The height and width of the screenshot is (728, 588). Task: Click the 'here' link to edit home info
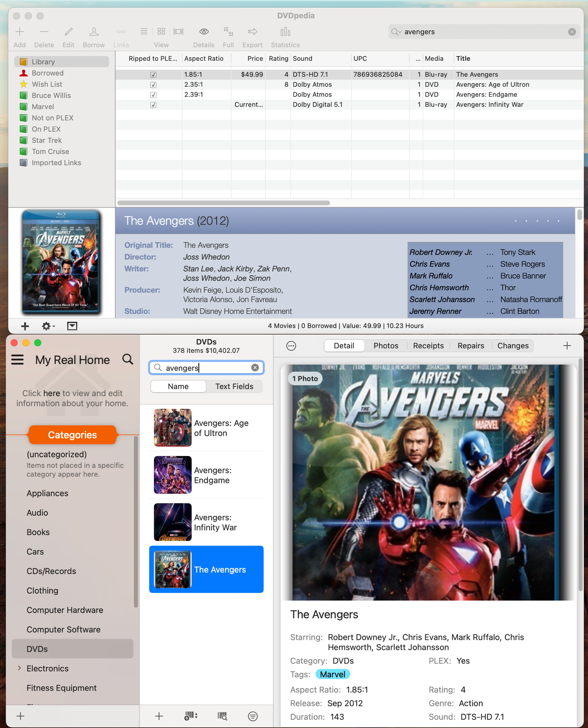52,393
